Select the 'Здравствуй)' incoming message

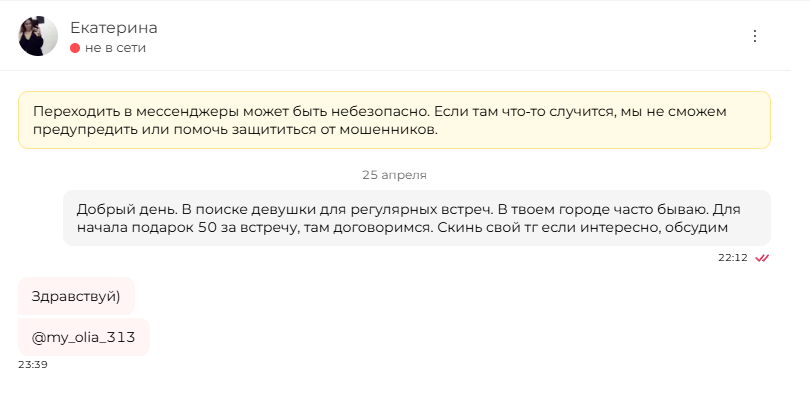pyautogui.click(x=76, y=296)
